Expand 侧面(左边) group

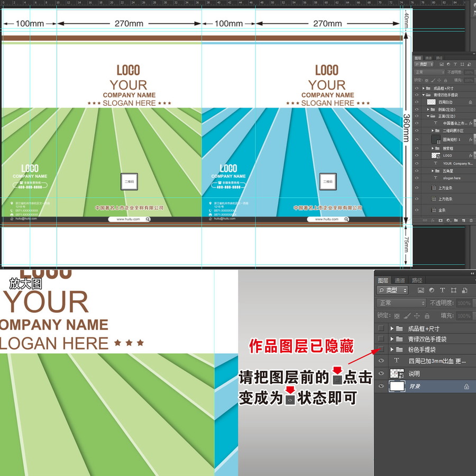428,109
